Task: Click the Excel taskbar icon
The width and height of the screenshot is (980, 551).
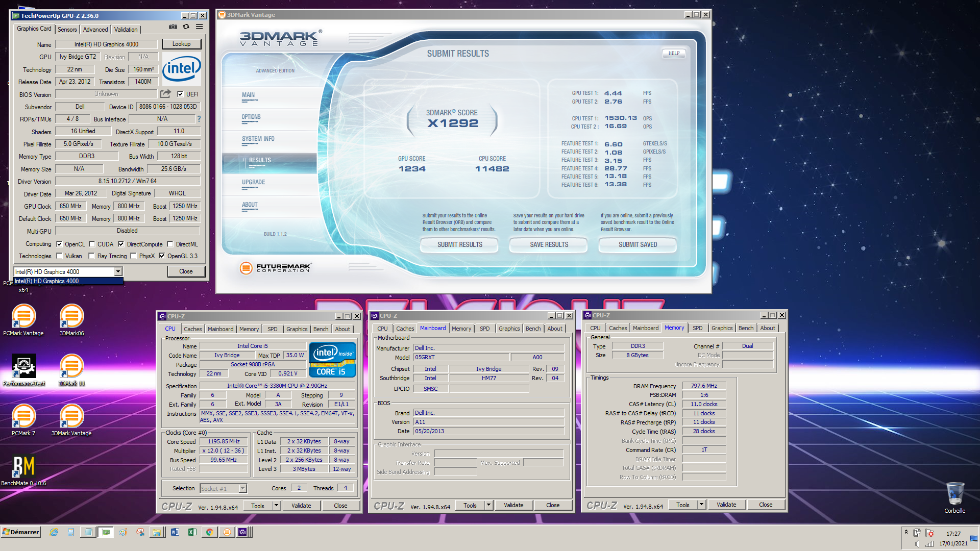Action: [x=192, y=532]
